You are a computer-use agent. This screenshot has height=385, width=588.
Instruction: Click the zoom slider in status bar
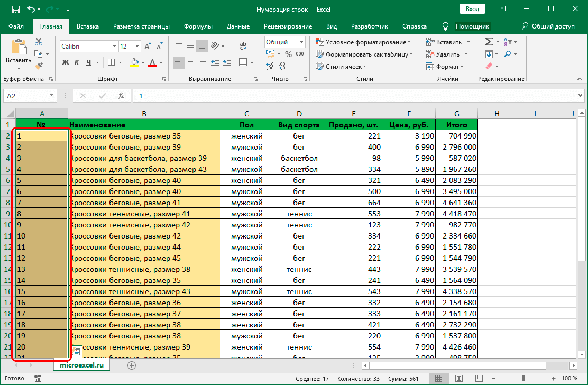525,378
